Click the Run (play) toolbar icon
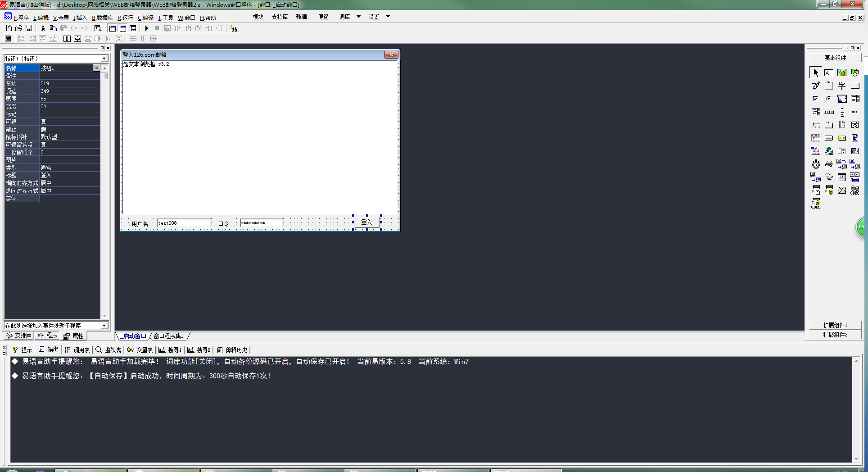The width and height of the screenshot is (868, 472). click(147, 28)
